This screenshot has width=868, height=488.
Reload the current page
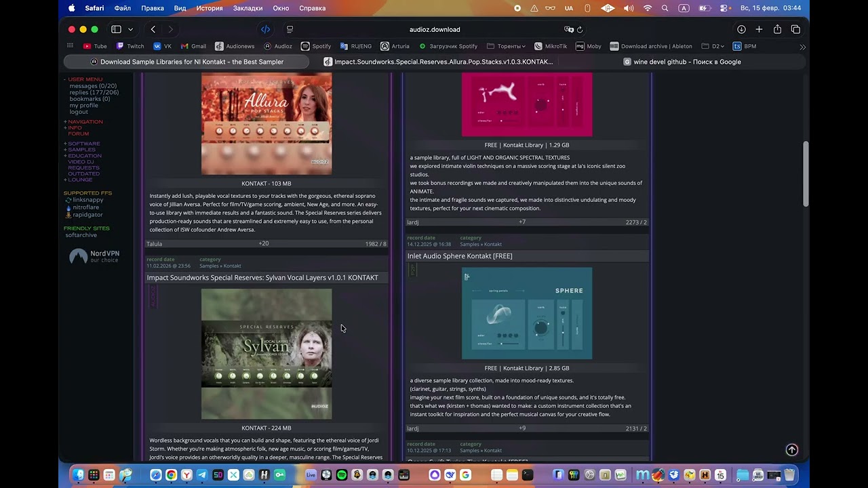(x=580, y=29)
